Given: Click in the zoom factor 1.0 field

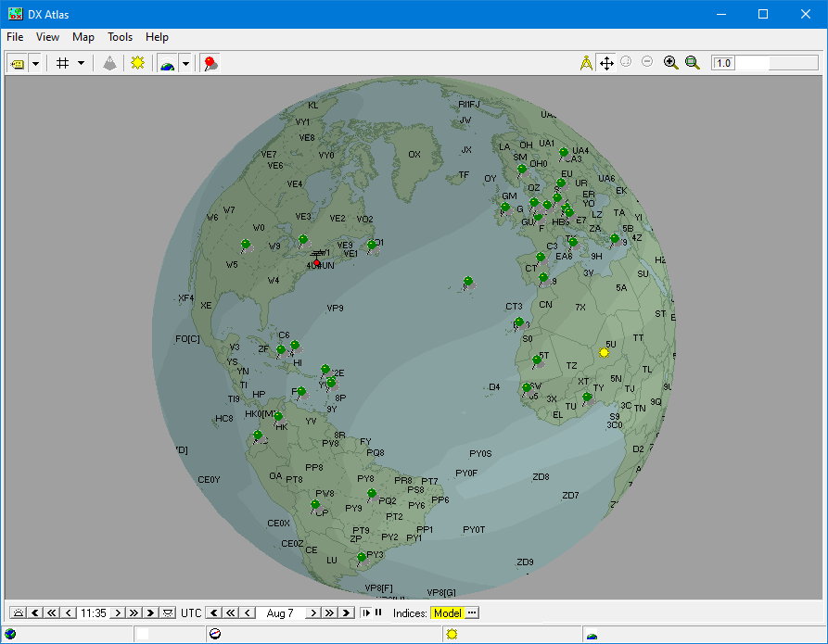Looking at the screenshot, I should [723, 63].
